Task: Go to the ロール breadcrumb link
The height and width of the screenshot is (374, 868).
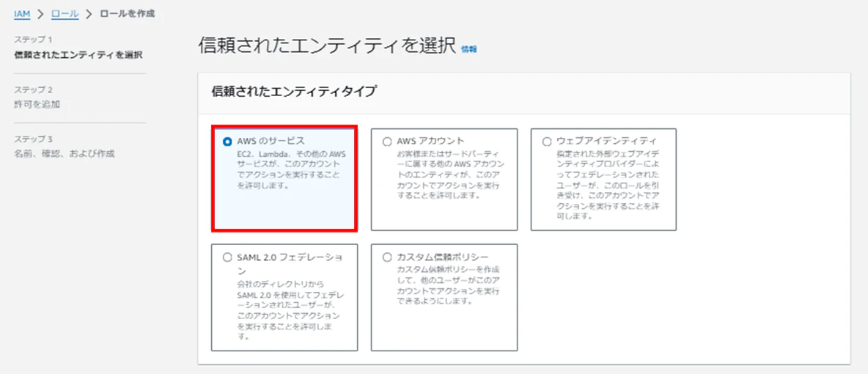Action: (x=65, y=13)
